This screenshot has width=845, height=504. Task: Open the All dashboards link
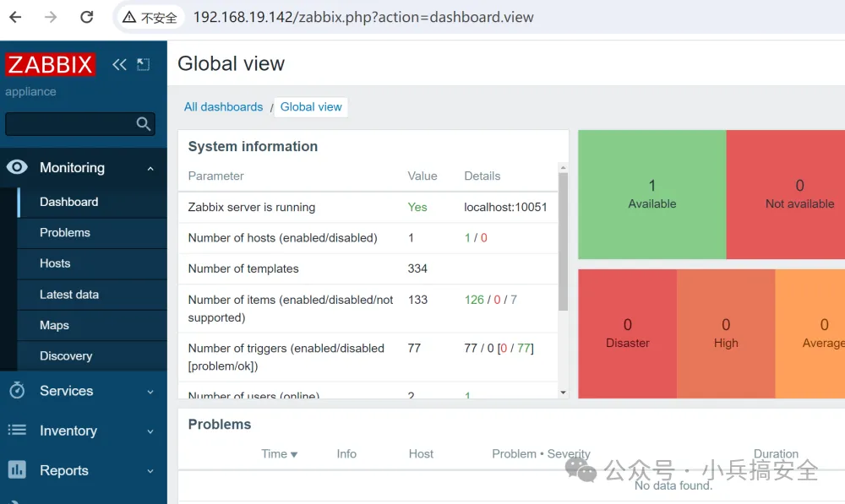(x=223, y=107)
